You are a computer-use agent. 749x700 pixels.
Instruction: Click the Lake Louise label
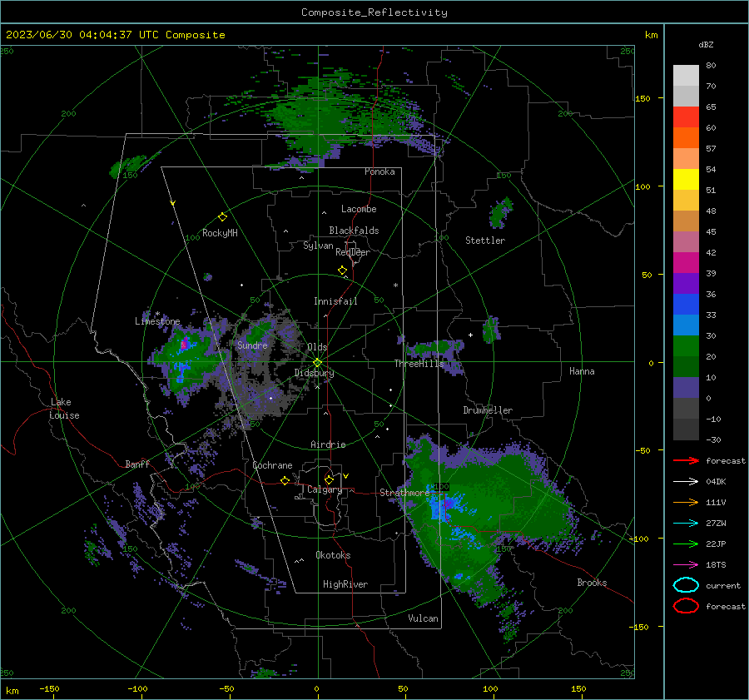(x=65, y=409)
